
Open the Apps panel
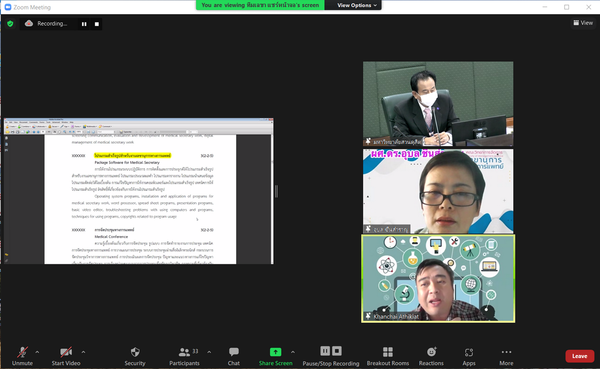click(469, 352)
